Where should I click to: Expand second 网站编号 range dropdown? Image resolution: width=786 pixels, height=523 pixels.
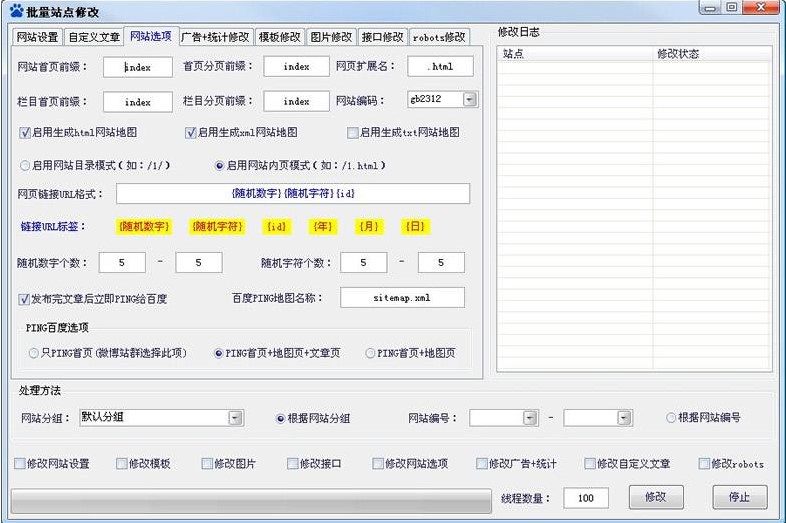pyautogui.click(x=624, y=418)
